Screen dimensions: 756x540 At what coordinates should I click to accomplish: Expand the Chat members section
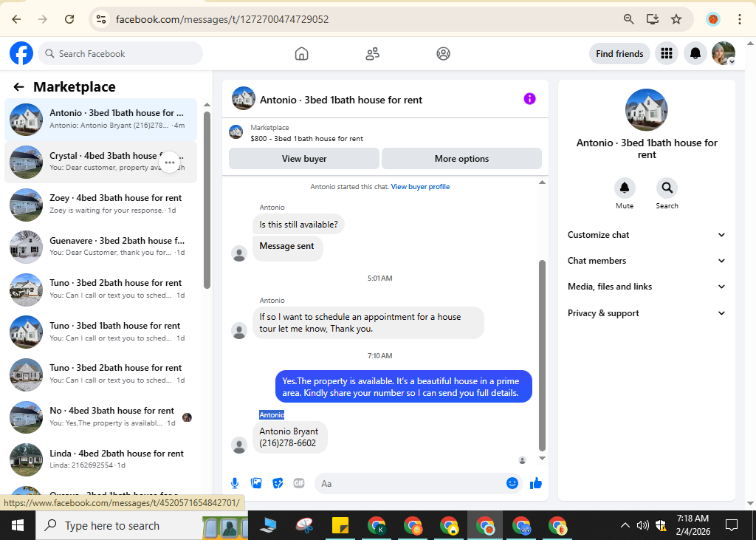pyautogui.click(x=646, y=261)
